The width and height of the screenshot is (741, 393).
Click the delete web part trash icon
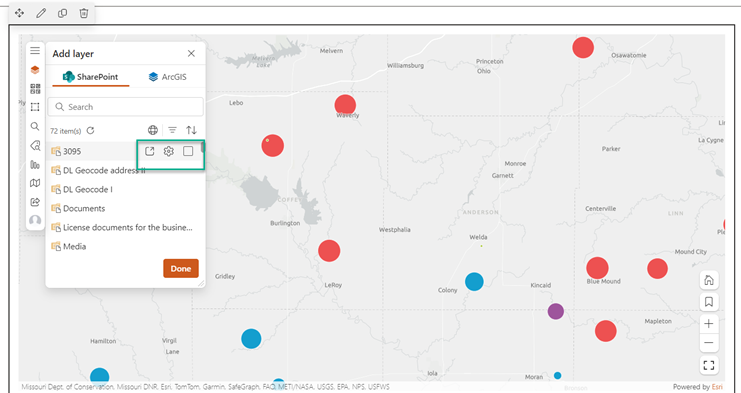84,13
